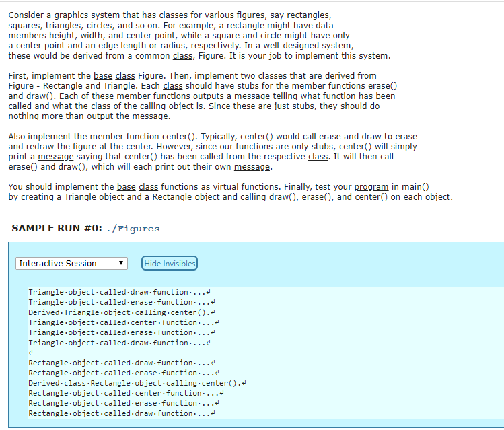Click 'Rectangle object called center function' line
504x430 pixels.
126,394
